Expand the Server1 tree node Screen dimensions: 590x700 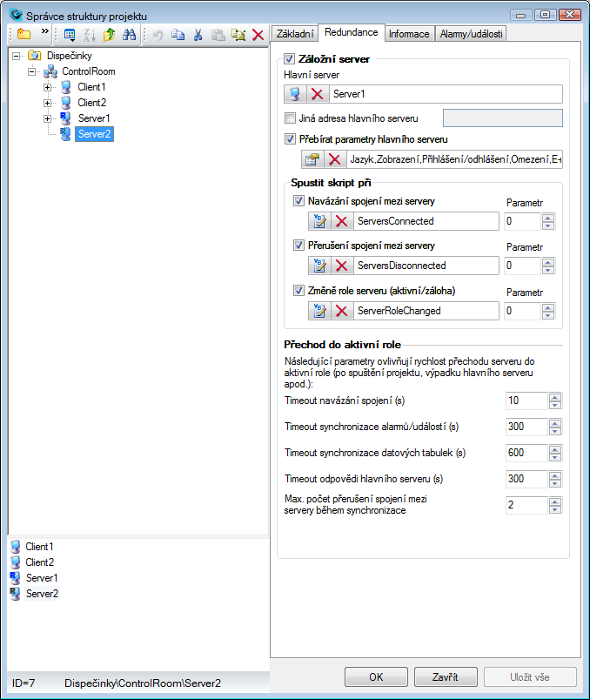coord(47,118)
